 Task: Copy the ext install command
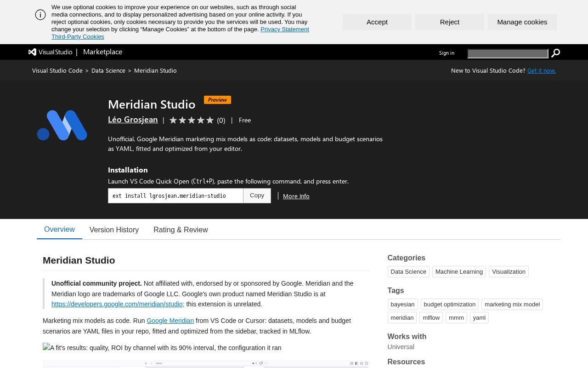point(257,195)
